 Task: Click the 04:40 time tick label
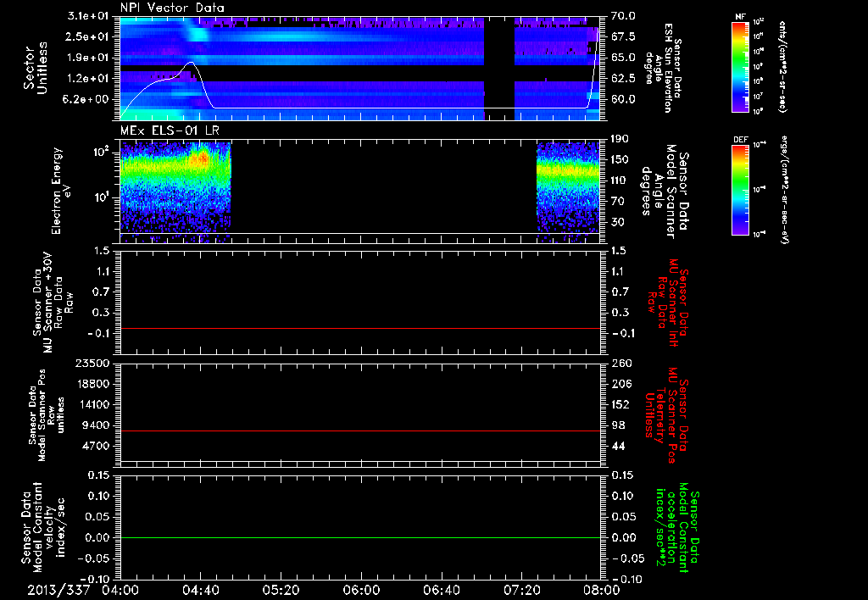pos(200,590)
